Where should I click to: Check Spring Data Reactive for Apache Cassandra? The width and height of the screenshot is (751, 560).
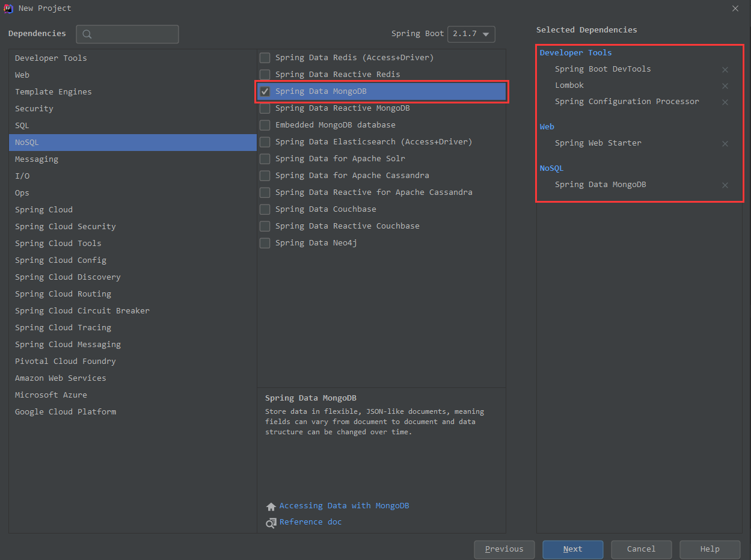(265, 192)
